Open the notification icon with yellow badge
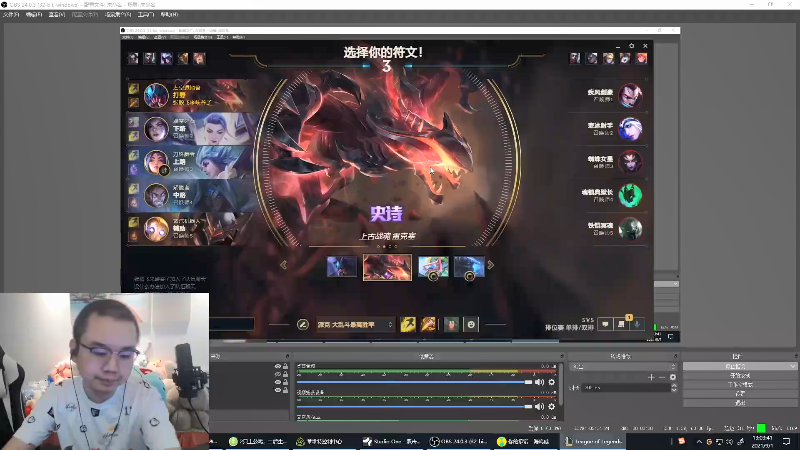800x450 pixels. click(621, 324)
